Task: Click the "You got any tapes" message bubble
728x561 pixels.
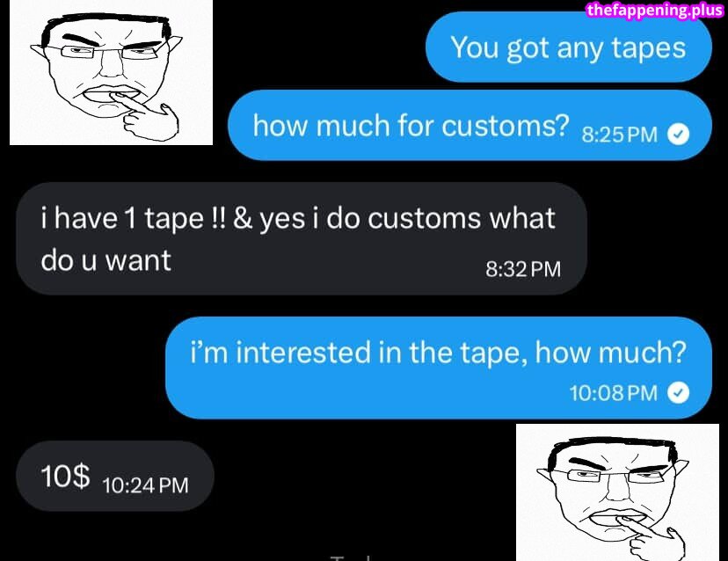Action: [568, 47]
